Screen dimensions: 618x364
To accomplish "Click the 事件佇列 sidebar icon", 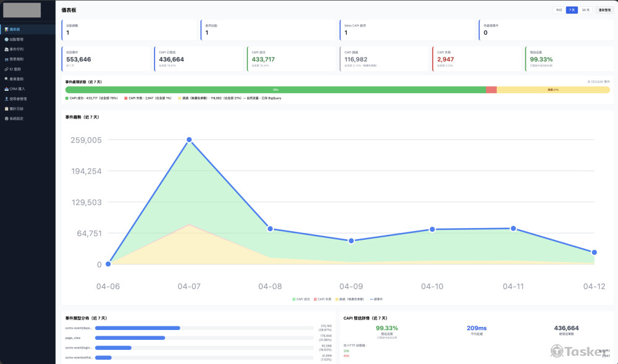I will (x=6, y=49).
